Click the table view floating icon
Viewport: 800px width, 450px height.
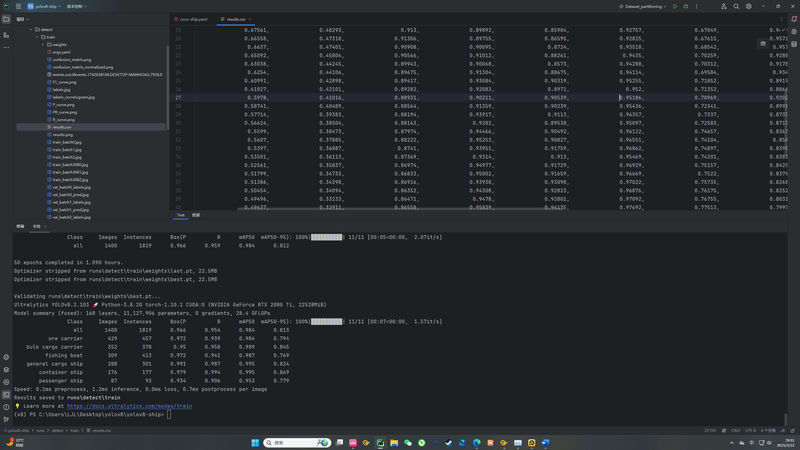763,44
